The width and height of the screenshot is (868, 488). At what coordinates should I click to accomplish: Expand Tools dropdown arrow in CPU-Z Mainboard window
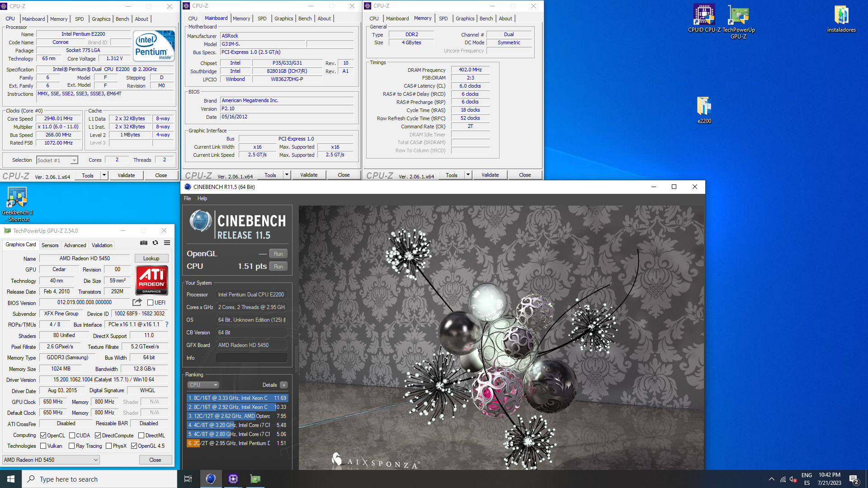point(287,175)
